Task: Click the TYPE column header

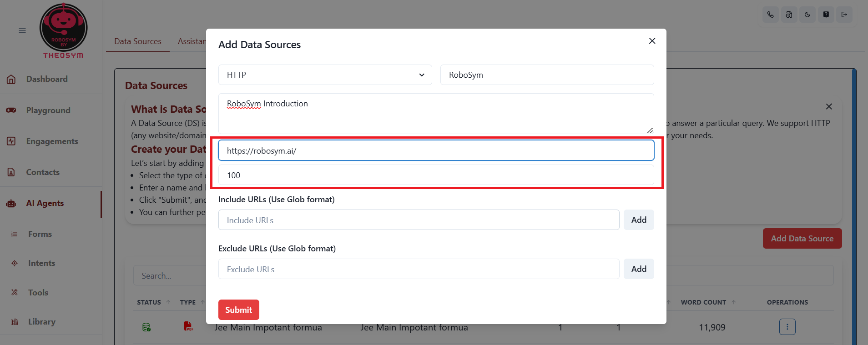Action: click(188, 302)
